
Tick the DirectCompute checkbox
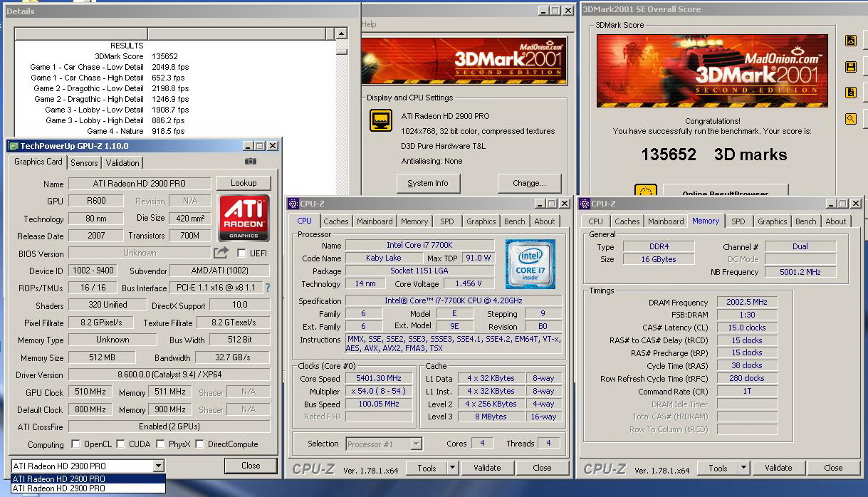(x=199, y=444)
